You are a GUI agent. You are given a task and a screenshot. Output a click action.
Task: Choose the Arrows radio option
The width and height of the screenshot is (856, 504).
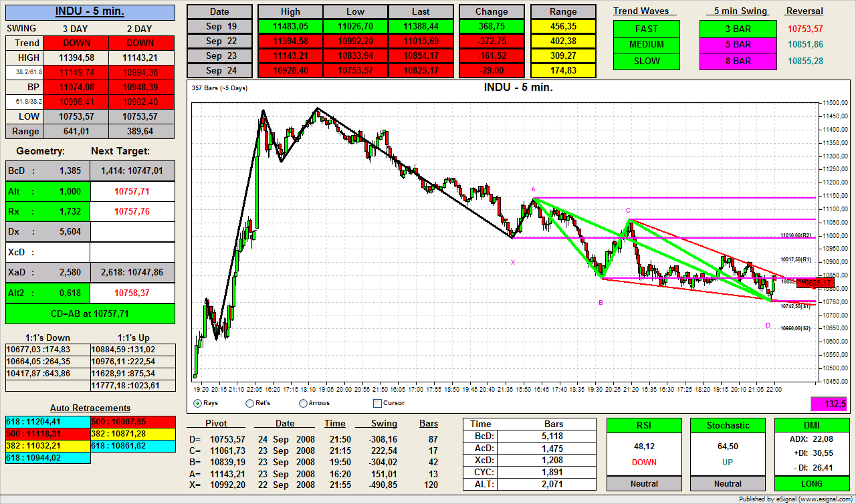click(303, 403)
